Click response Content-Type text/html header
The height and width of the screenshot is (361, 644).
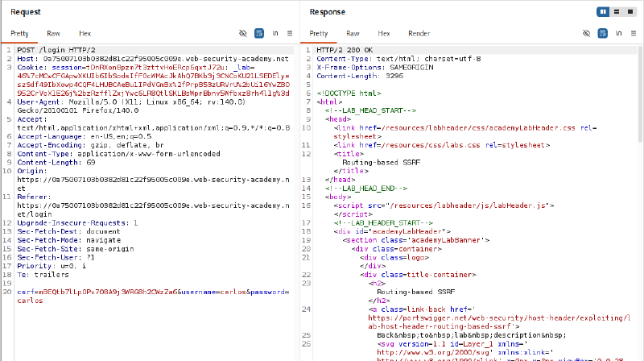pyautogui.click(x=398, y=59)
